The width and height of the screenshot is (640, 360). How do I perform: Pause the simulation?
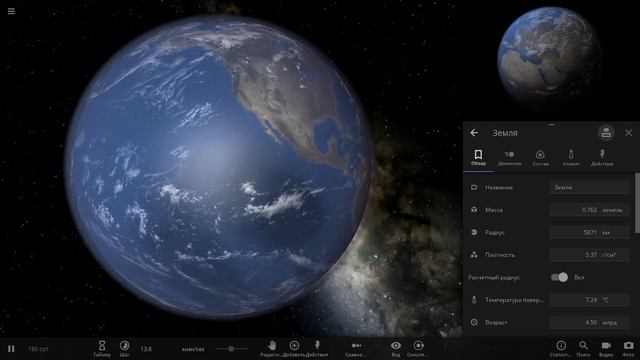11,349
